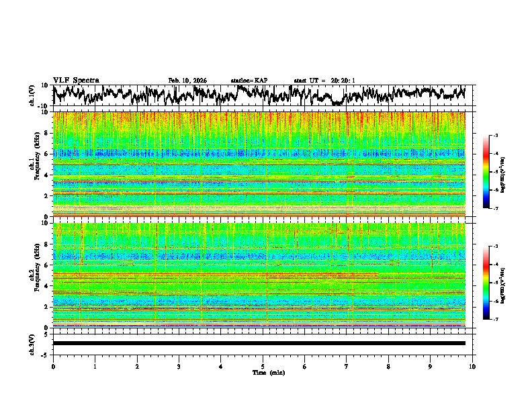The image size is (532, 411).
Task: Click the ch.1 spectrogram color scale bar
Action: 486,172
